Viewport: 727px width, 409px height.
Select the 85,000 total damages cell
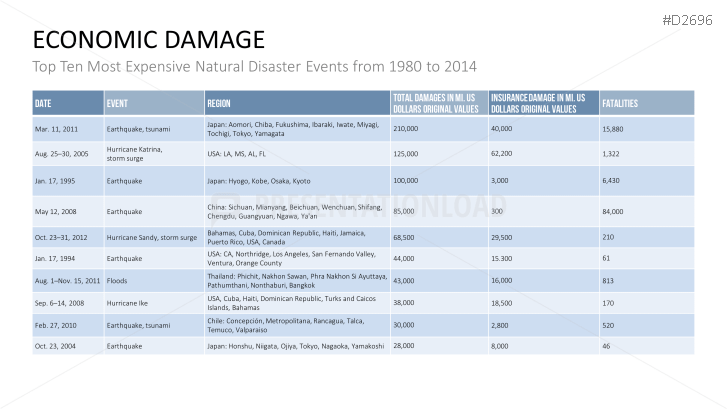click(x=405, y=211)
